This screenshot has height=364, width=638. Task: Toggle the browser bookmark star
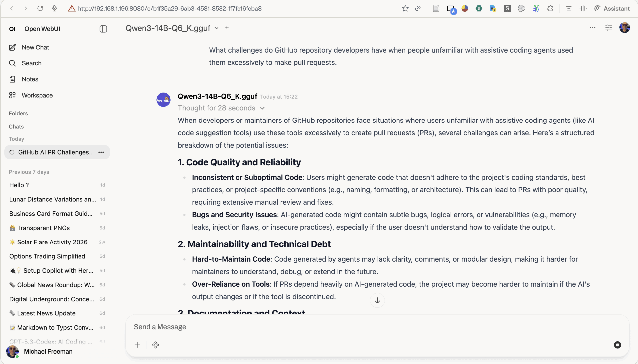(405, 9)
